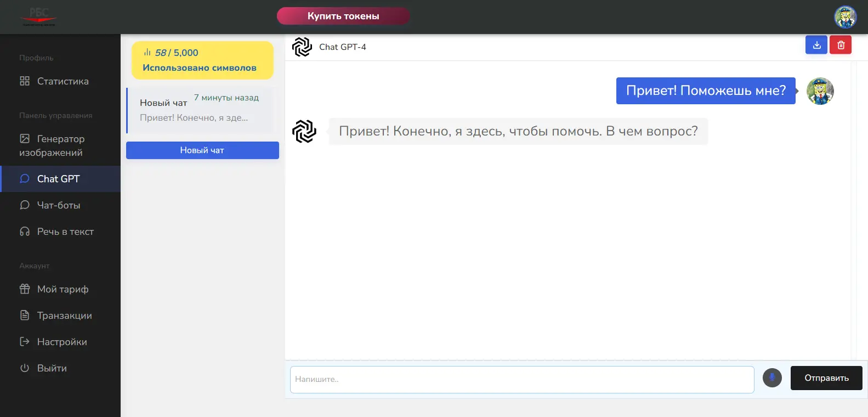868x417 pixels.
Task: Click the chat preview text Привет! Конечно, я зде...
Action: pyautogui.click(x=194, y=118)
